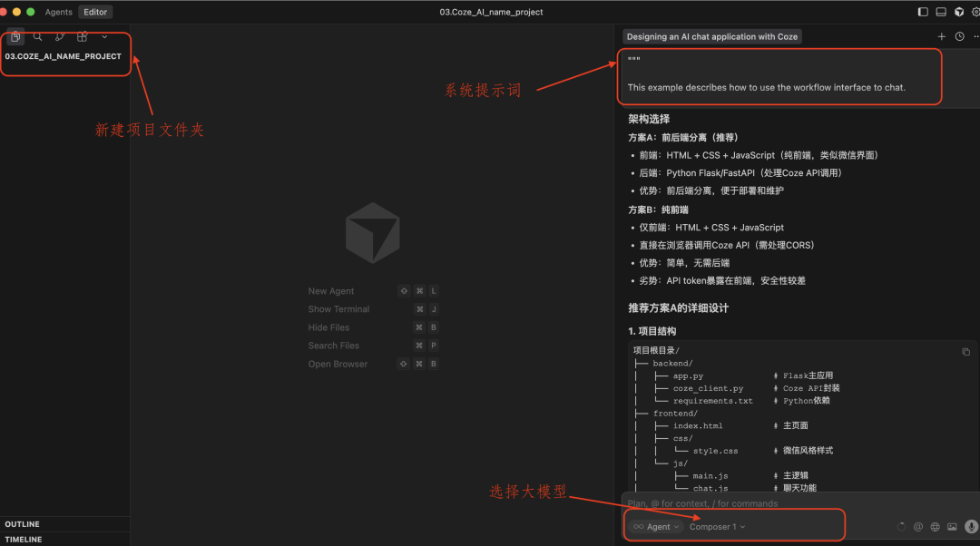Click the web globe icon in chat input
This screenshot has width=980, height=546.
pos(935,527)
